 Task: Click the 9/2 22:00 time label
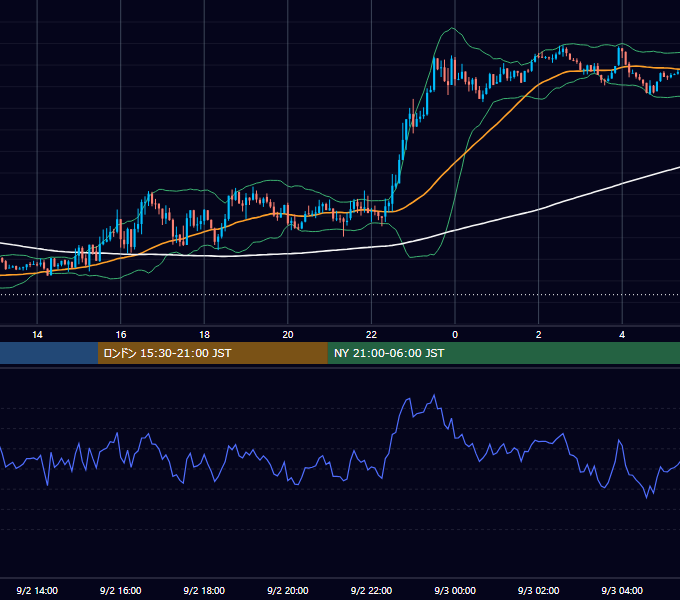click(x=371, y=591)
